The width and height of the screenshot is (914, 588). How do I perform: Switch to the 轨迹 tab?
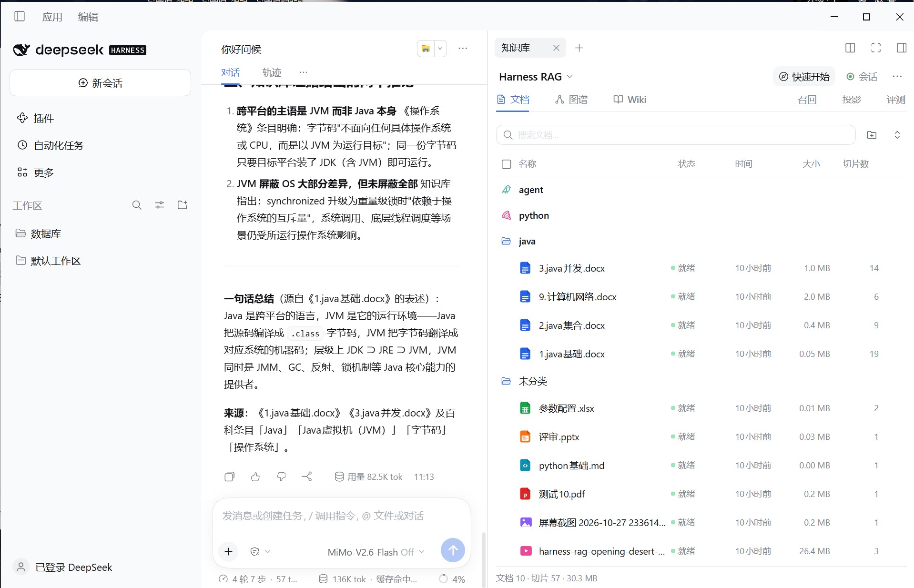click(x=272, y=72)
